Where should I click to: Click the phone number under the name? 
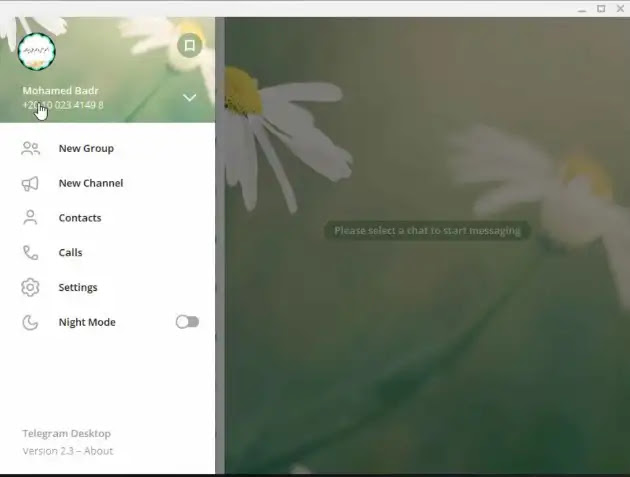[x=63, y=105]
